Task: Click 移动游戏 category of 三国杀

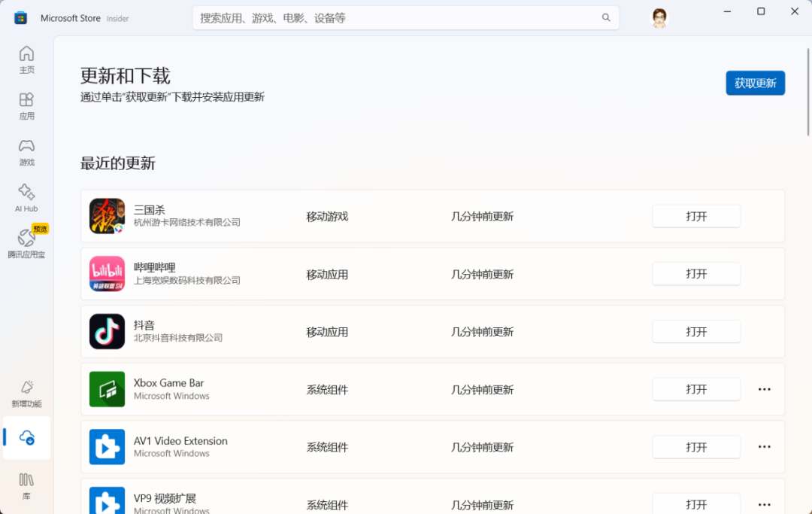Action: pyautogui.click(x=327, y=217)
